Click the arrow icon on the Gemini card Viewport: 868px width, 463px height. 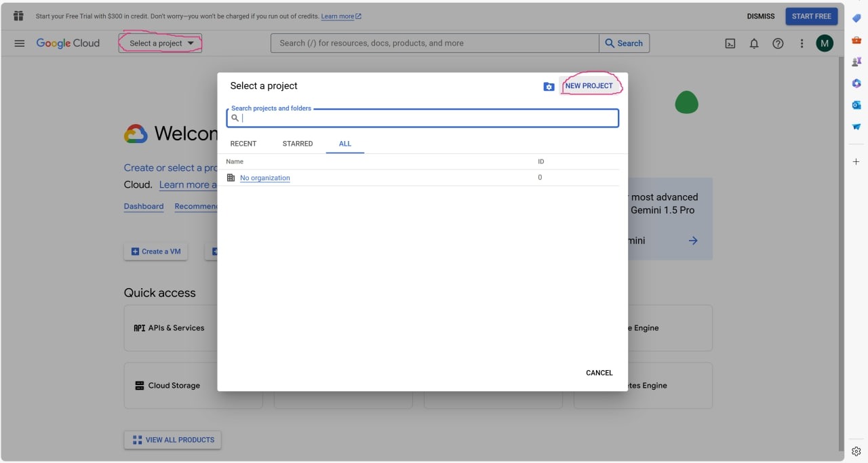pyautogui.click(x=693, y=241)
